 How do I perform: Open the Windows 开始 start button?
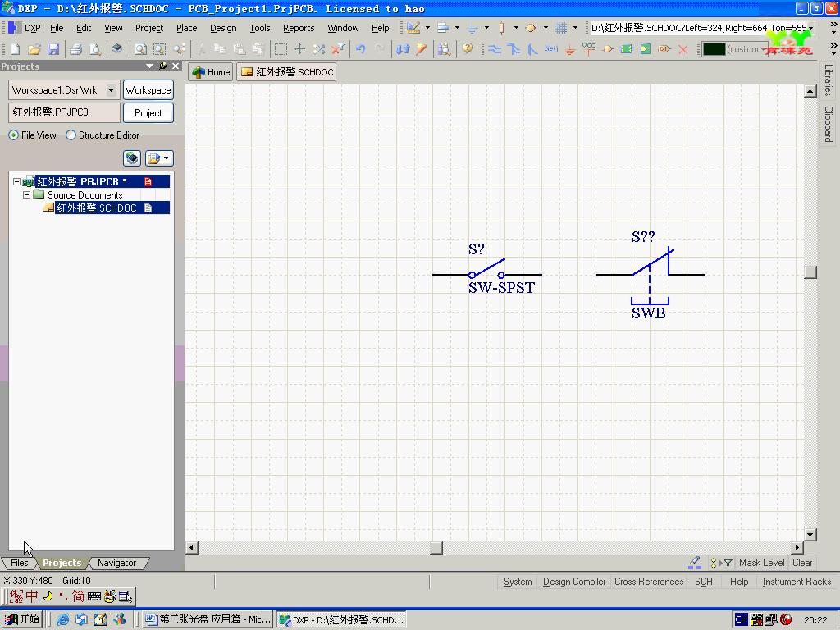pyautogui.click(x=22, y=619)
